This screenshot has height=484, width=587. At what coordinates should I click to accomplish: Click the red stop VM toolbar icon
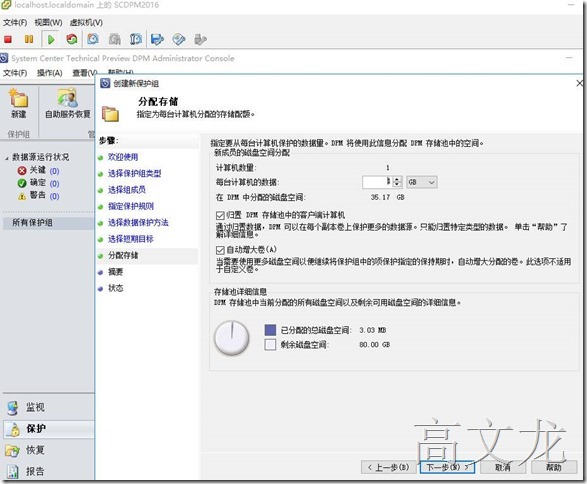pos(8,39)
